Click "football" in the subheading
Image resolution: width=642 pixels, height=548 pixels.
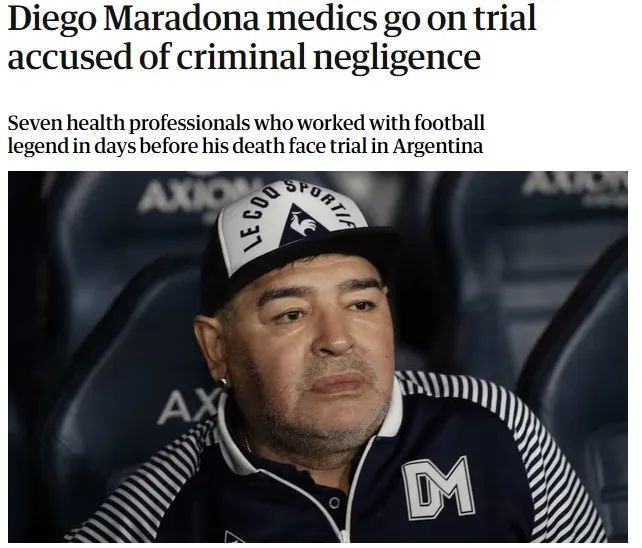click(x=449, y=122)
